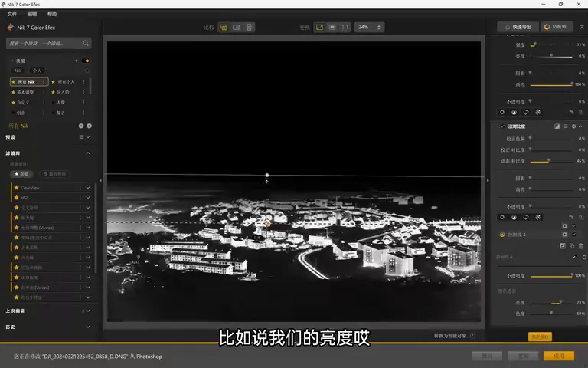Add a polygon control in 淡对比度 filter
The image size is (588, 368).
[526, 218]
